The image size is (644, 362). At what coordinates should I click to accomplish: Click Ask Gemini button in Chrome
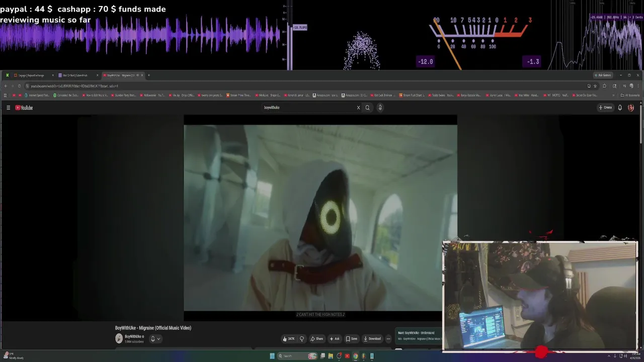603,75
